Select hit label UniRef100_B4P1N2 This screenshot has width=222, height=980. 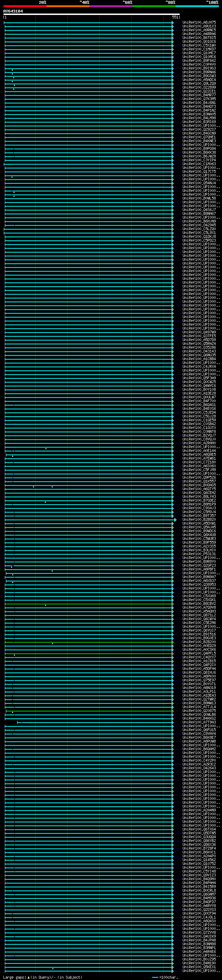(199, 110)
